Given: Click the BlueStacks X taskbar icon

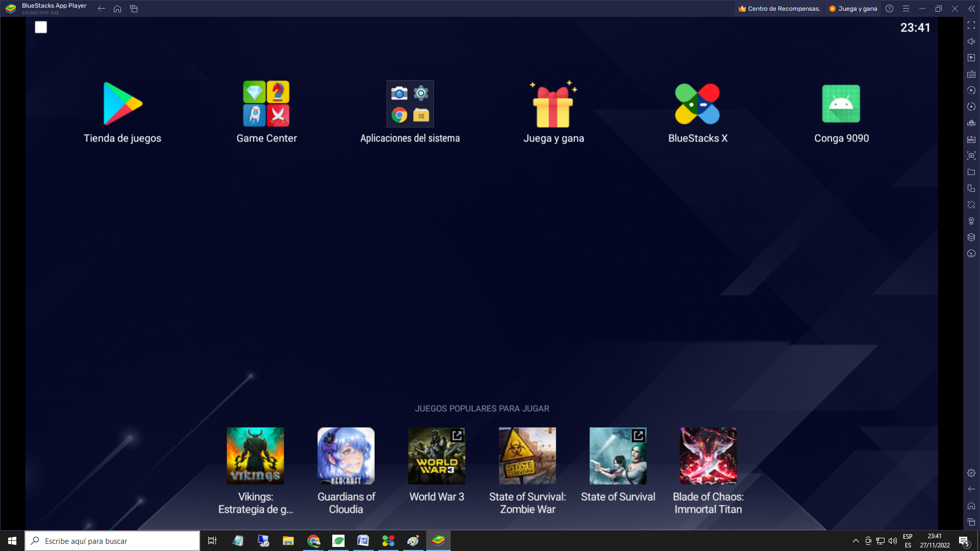Looking at the screenshot, I should [x=388, y=541].
